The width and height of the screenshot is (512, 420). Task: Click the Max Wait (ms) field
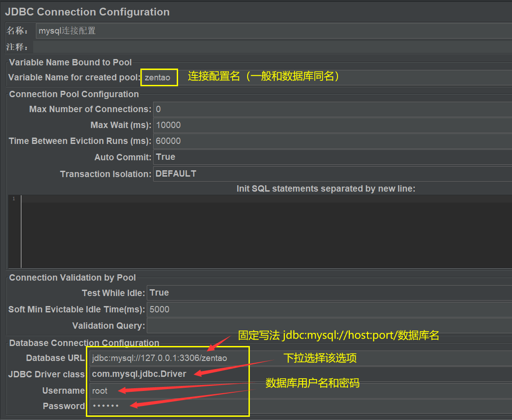coord(333,125)
